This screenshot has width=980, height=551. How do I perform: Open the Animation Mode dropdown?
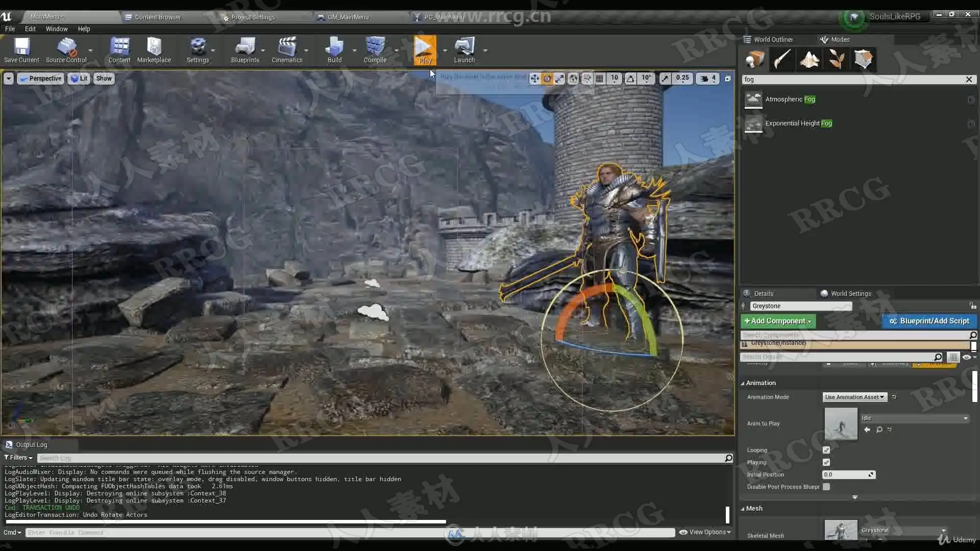click(855, 397)
